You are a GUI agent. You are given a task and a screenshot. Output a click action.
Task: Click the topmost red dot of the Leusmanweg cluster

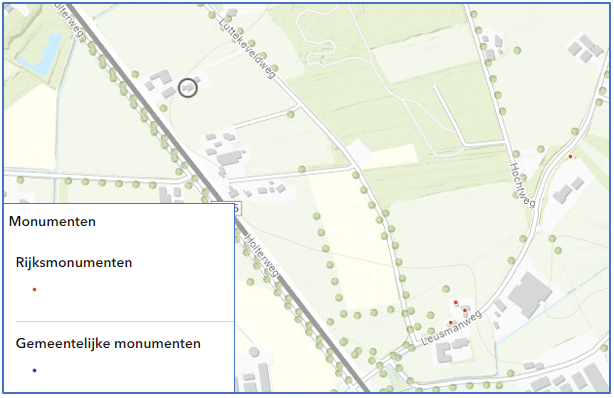click(x=456, y=302)
